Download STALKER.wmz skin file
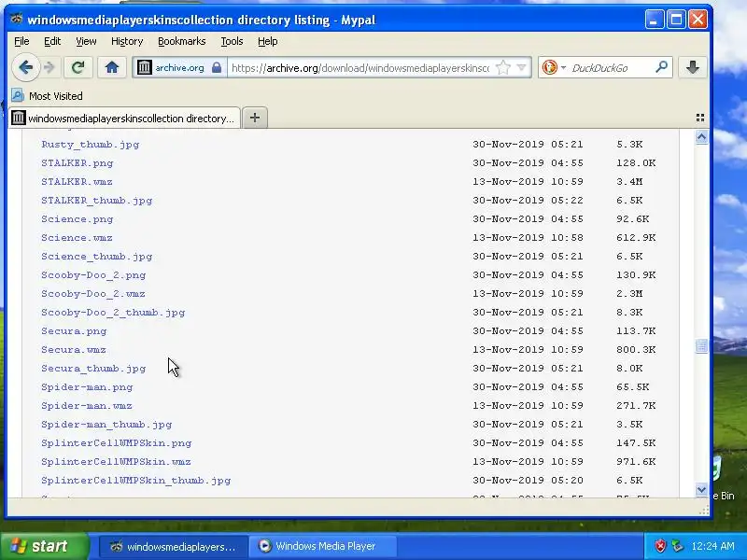Image resolution: width=747 pixels, height=560 pixels. click(x=77, y=181)
